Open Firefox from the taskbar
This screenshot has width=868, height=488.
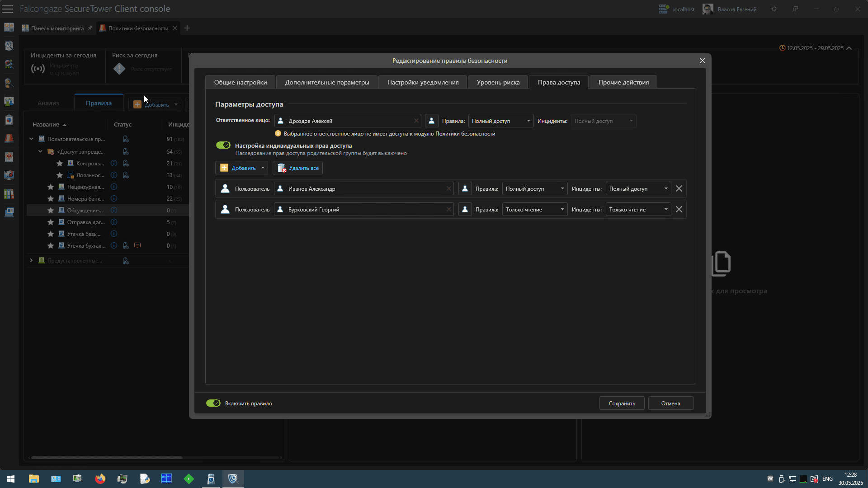[x=100, y=479]
